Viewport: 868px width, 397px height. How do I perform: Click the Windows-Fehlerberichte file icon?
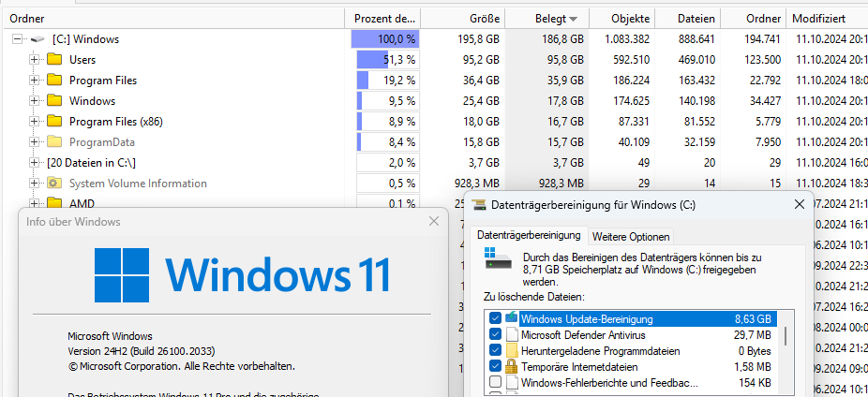[512, 382]
